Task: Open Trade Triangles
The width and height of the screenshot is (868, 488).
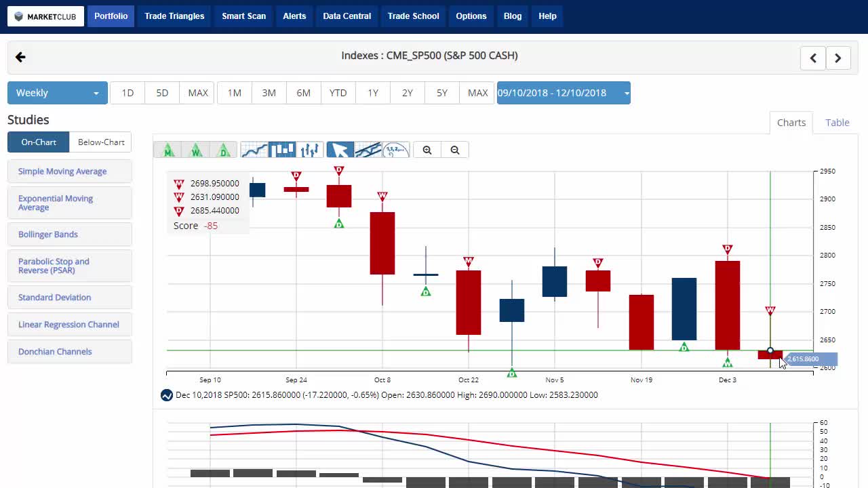Action: click(x=174, y=16)
